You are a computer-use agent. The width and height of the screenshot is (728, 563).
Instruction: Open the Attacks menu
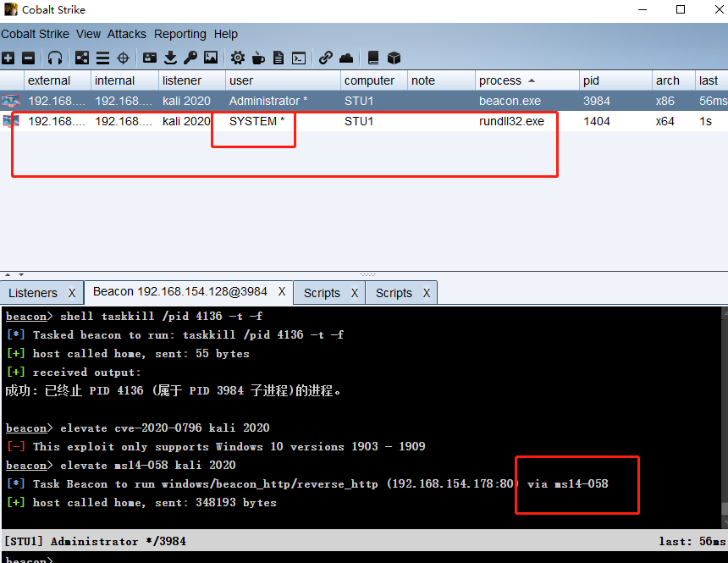coord(127,34)
